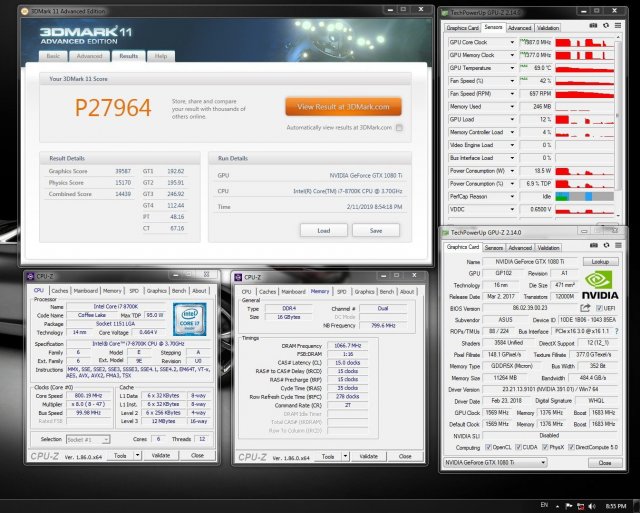This screenshot has width=640, height=513.
Task: Click the DRAM Frequency value 1066.7 MHz
Action: [x=347, y=345]
